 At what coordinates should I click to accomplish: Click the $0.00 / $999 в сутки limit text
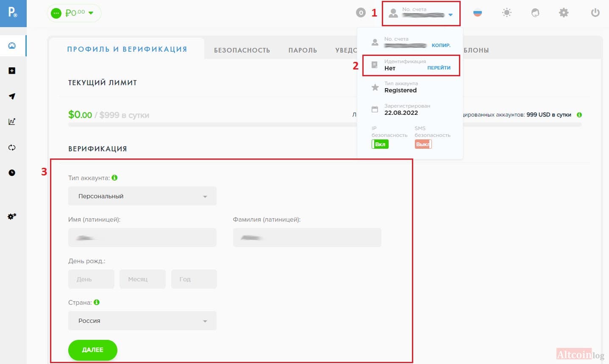(x=108, y=115)
